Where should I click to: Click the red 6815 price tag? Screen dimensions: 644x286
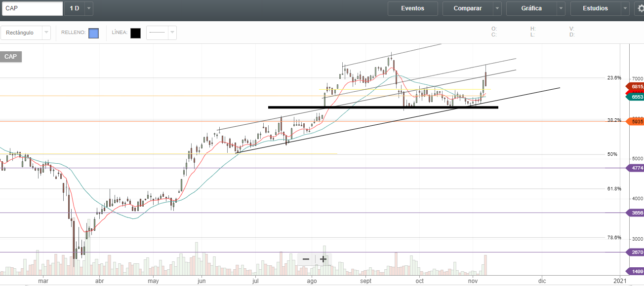[635, 86]
